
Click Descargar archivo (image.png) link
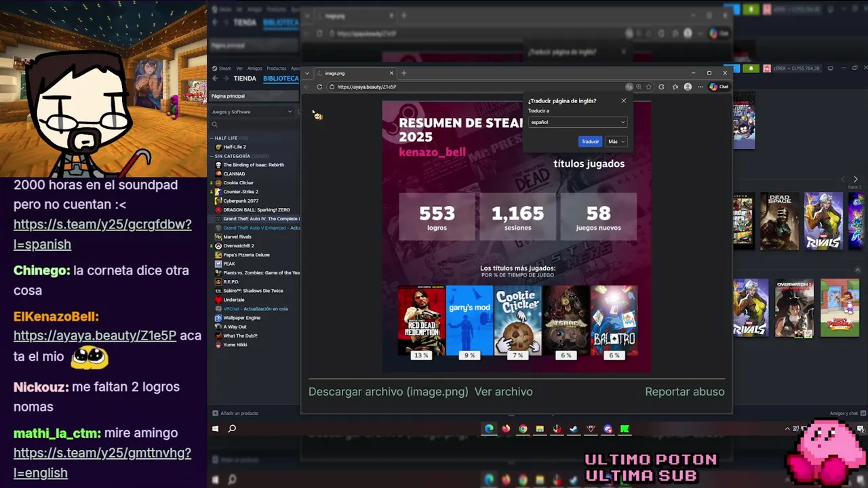[389, 392]
